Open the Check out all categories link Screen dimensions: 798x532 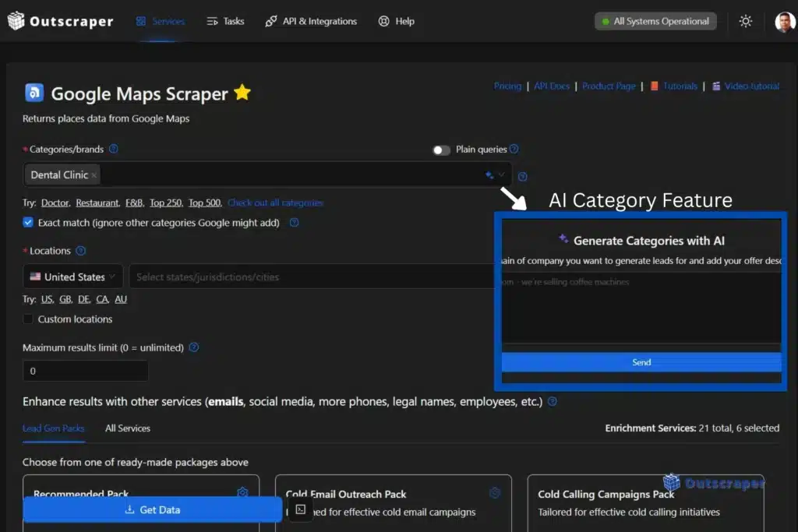pyautogui.click(x=277, y=203)
